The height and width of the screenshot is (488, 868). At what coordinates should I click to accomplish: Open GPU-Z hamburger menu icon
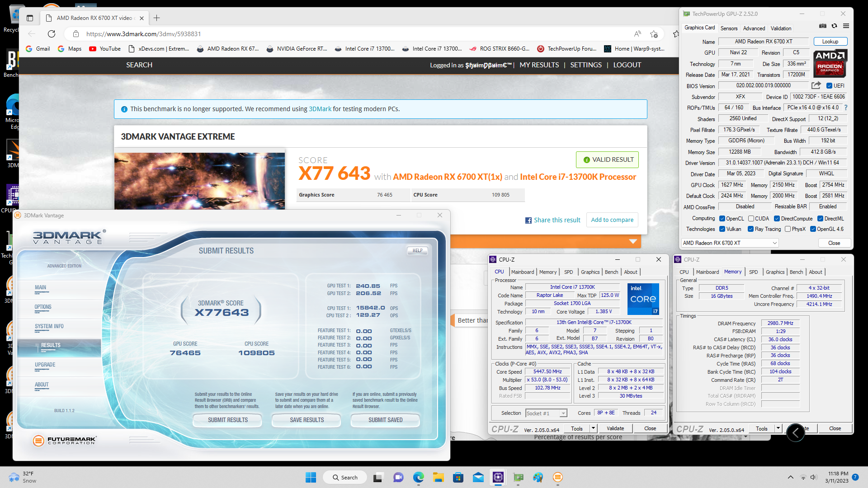click(x=846, y=26)
